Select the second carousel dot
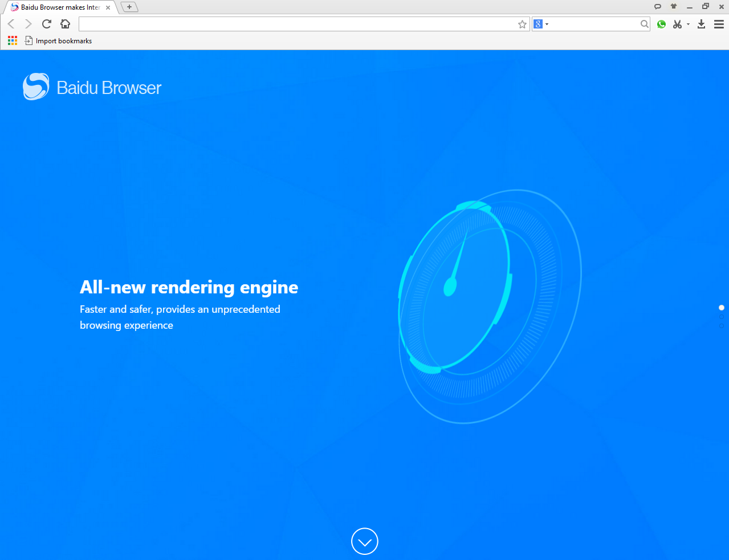 click(721, 317)
